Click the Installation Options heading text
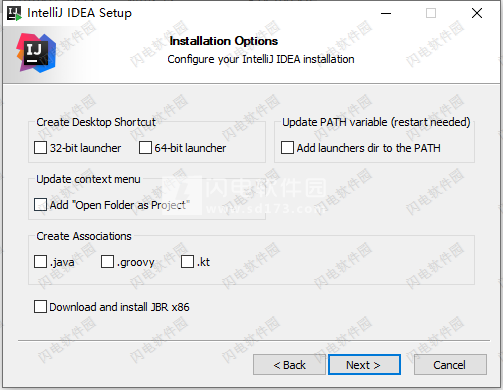 pos(224,41)
